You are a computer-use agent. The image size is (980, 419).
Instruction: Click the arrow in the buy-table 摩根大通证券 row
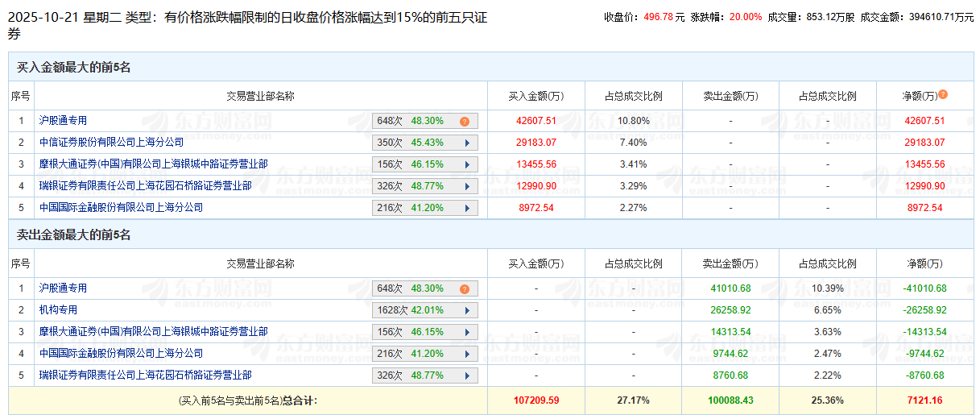coord(466,164)
